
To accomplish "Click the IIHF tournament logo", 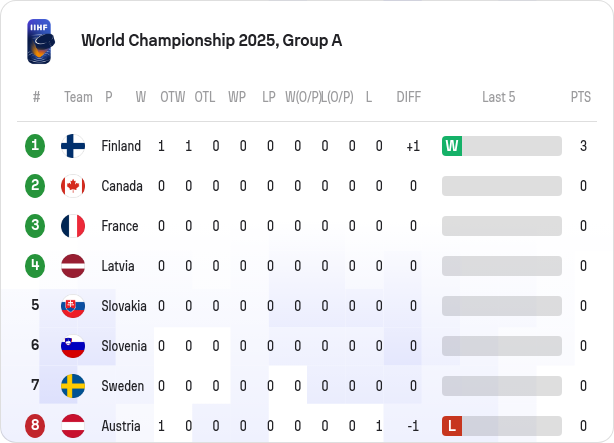I will 40,41.
